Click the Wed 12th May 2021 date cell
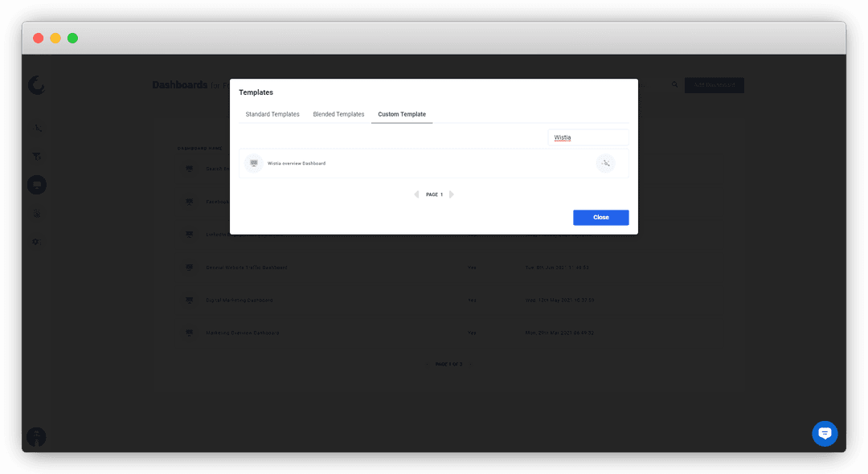Image resolution: width=868 pixels, height=474 pixels. 559,300
